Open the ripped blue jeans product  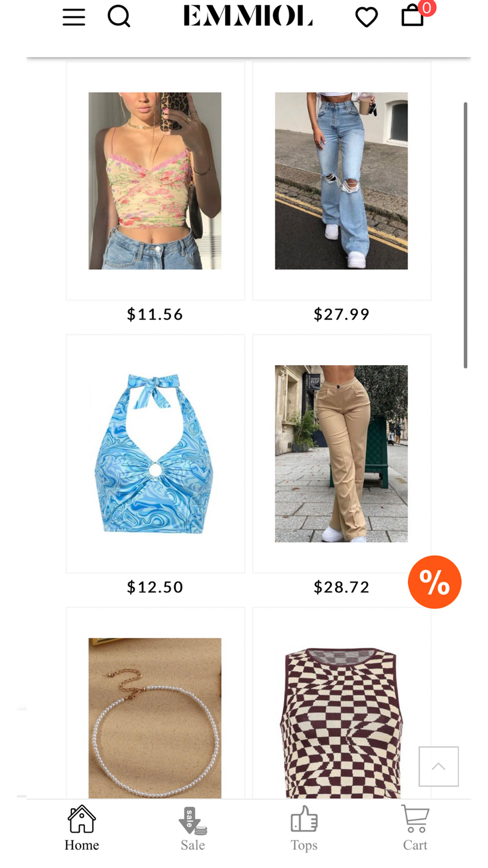pos(341,181)
